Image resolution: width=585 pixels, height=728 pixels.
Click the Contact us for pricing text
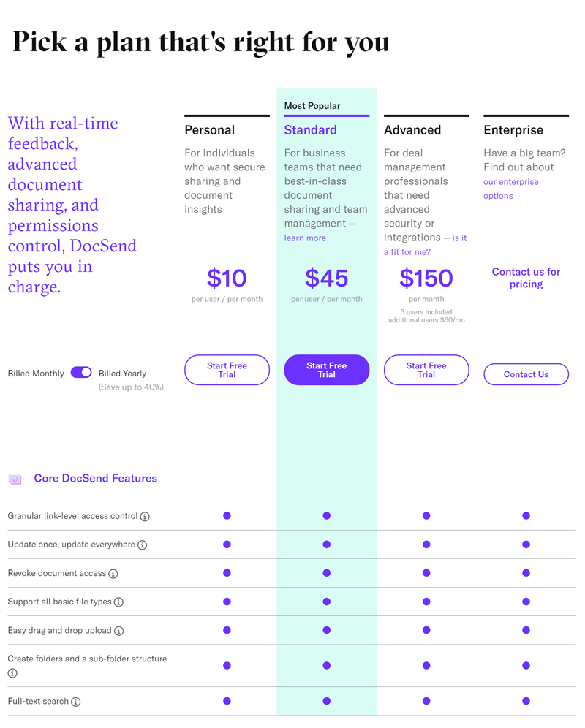526,278
